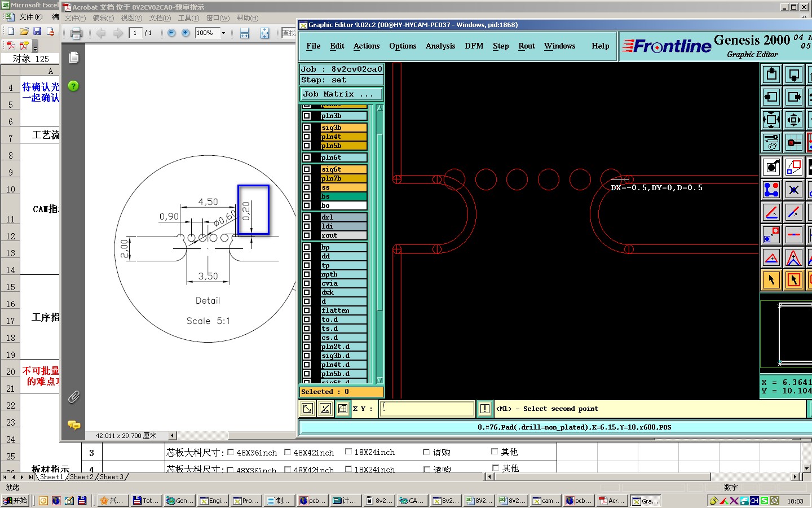Expand the Excel toolbar options arrow
The height and width of the screenshot is (508, 812).
pyautogui.click(x=36, y=49)
